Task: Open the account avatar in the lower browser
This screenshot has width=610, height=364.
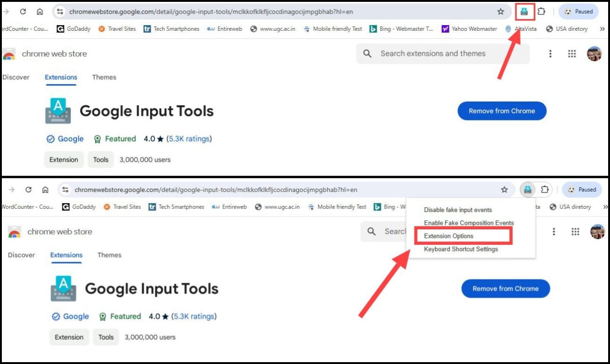Action: coord(597,232)
